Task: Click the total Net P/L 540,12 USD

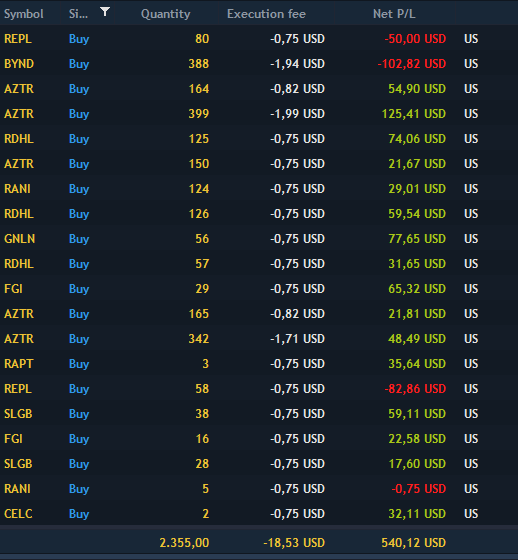Action: click(x=414, y=543)
